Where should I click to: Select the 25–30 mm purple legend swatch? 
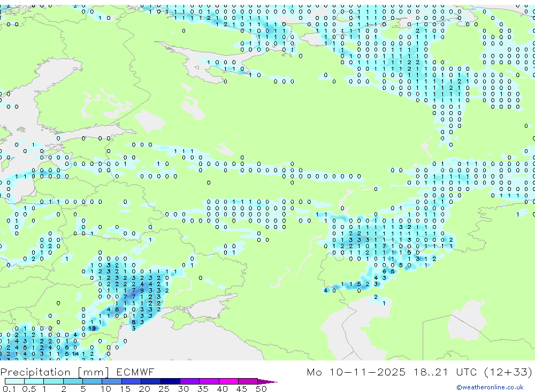pos(170,381)
